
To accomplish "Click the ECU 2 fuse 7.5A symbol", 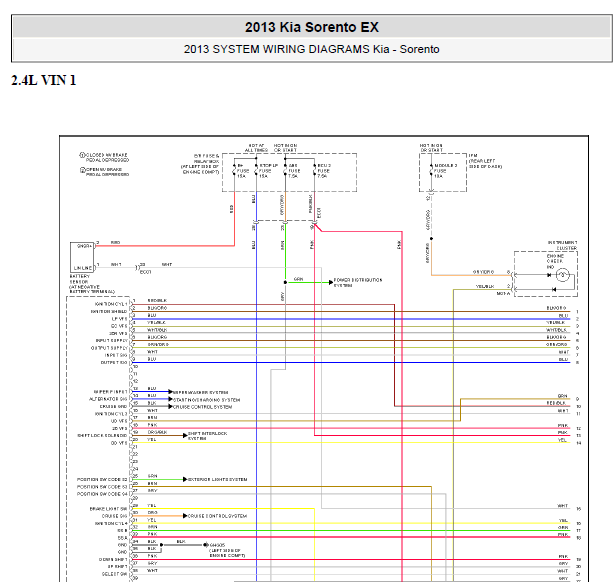I will [x=314, y=170].
